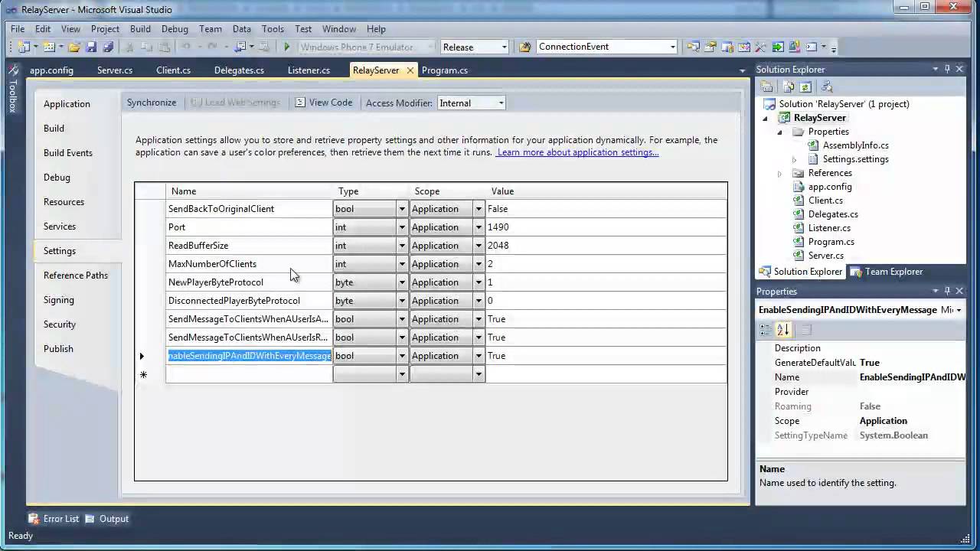The width and height of the screenshot is (980, 551).
Task: Select Client.cs in Solution Explorer
Action: 825,201
